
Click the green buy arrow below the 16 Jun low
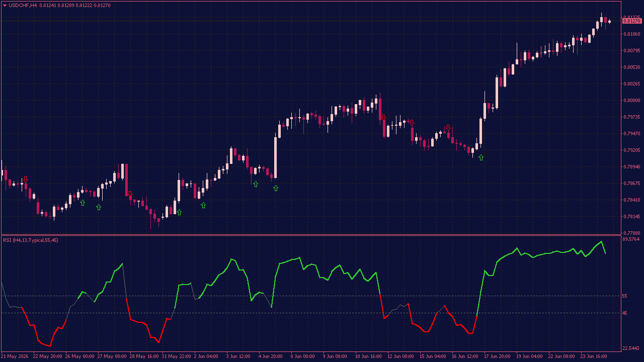tap(481, 157)
